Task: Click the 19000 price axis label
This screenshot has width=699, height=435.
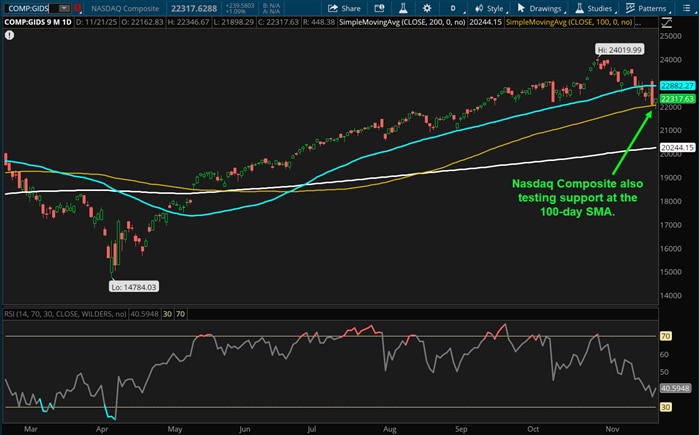Action: point(671,177)
